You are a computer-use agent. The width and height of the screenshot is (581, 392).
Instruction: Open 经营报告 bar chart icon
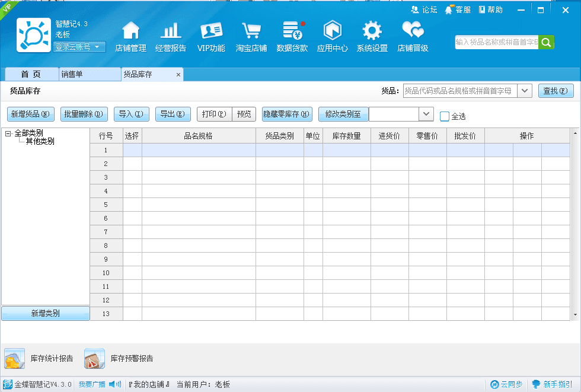tap(171, 31)
